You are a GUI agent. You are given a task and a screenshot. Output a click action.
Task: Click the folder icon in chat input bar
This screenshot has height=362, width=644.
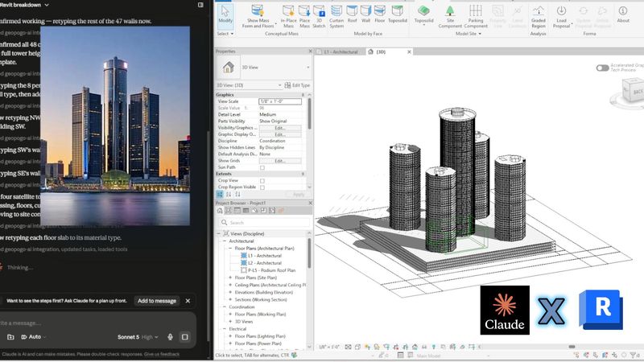pos(10,337)
